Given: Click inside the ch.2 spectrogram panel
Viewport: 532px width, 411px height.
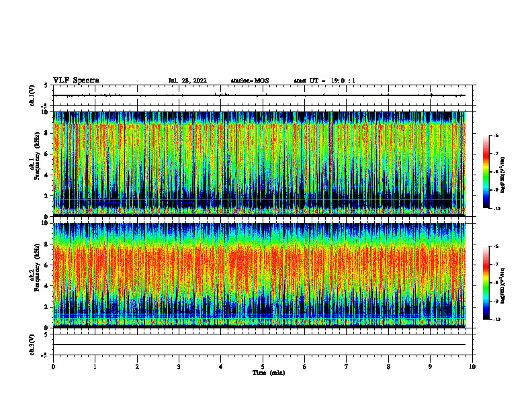Looking at the screenshot, I should coord(259,275).
